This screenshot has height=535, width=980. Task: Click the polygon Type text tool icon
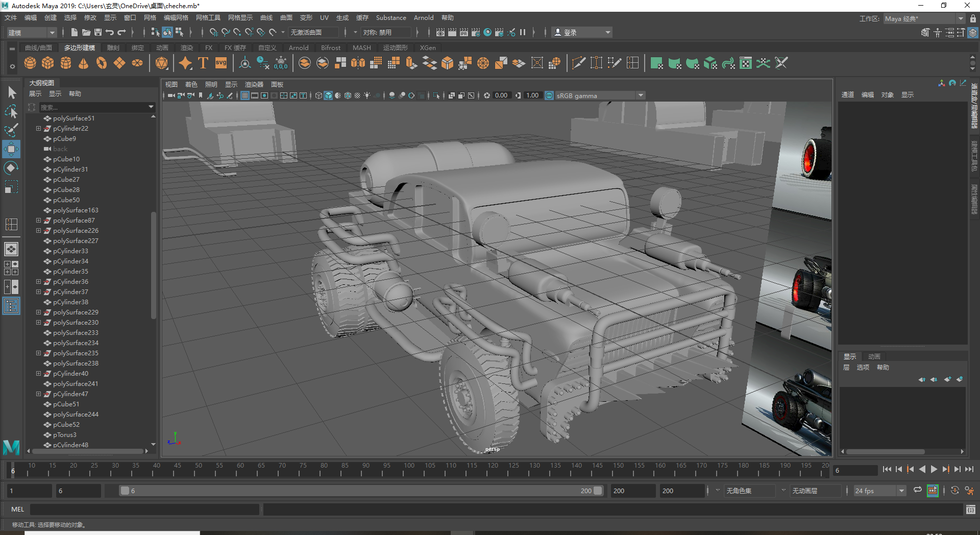(203, 63)
